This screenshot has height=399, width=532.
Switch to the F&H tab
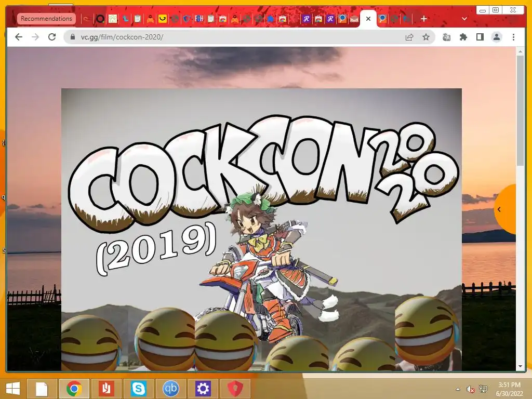tap(199, 19)
